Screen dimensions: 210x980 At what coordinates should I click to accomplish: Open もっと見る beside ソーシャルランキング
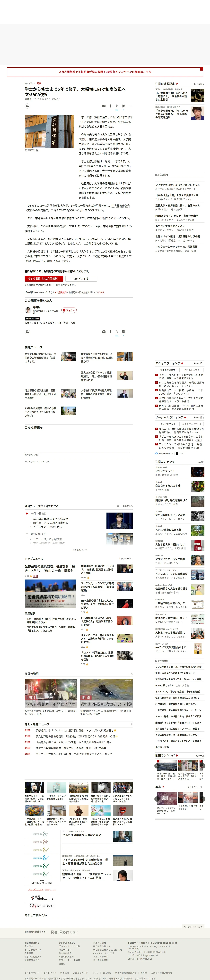(x=199, y=417)
